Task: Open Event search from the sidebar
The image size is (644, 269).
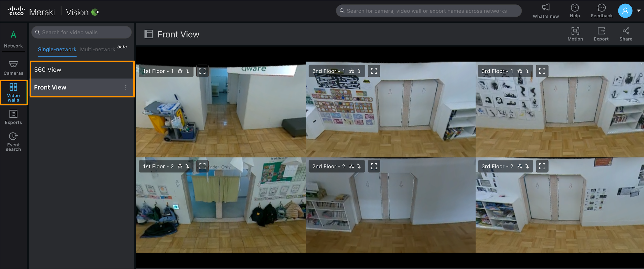Action: coord(13,141)
